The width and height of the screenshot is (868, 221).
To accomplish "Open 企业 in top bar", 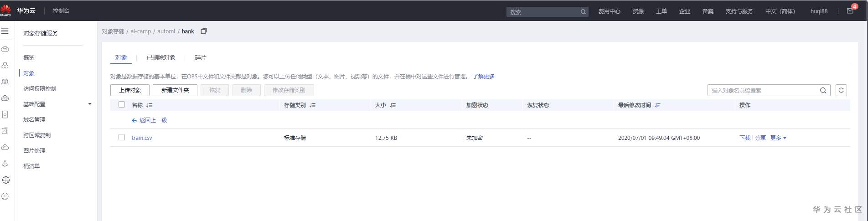I will click(685, 11).
